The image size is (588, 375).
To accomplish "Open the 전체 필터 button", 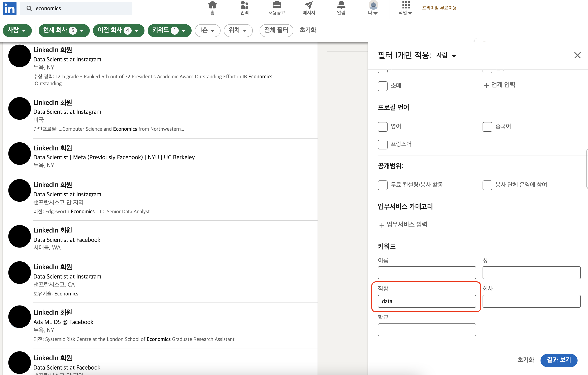I will (x=276, y=30).
